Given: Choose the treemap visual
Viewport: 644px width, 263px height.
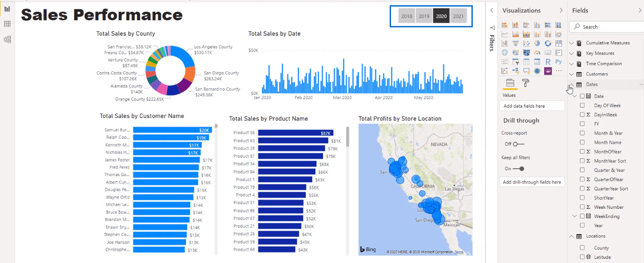Looking at the screenshot, I should coord(559,43).
